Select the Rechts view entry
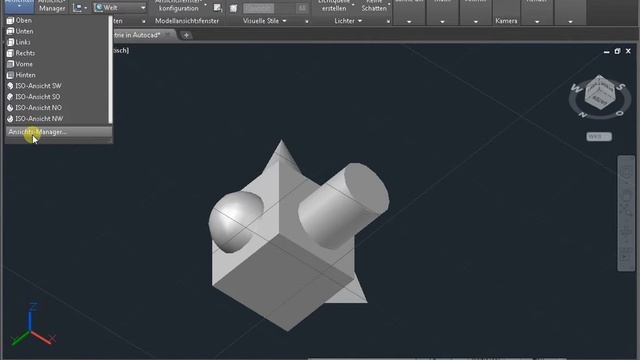Screen dimensions: 640x360 (57, 53)
